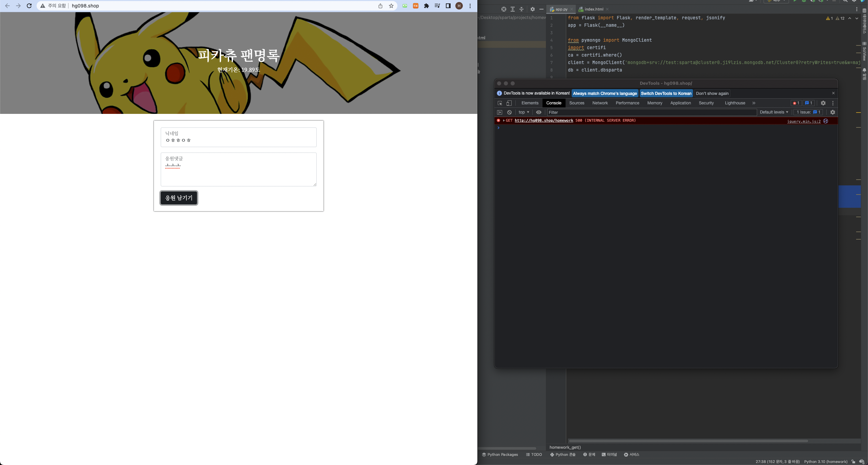Go to next highlighted error arrow
Image resolution: width=868 pixels, height=465 pixels.
coord(857,18)
